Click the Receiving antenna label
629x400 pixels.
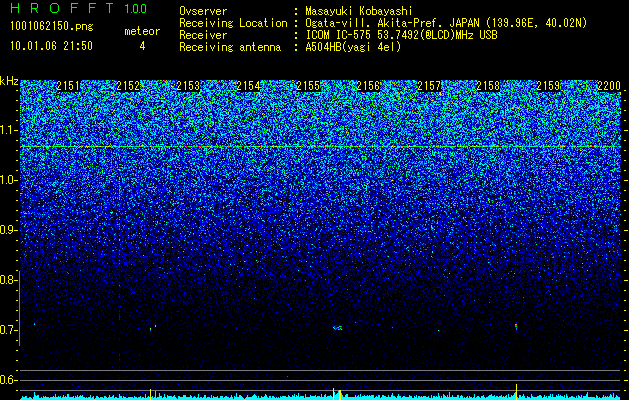(x=230, y=47)
